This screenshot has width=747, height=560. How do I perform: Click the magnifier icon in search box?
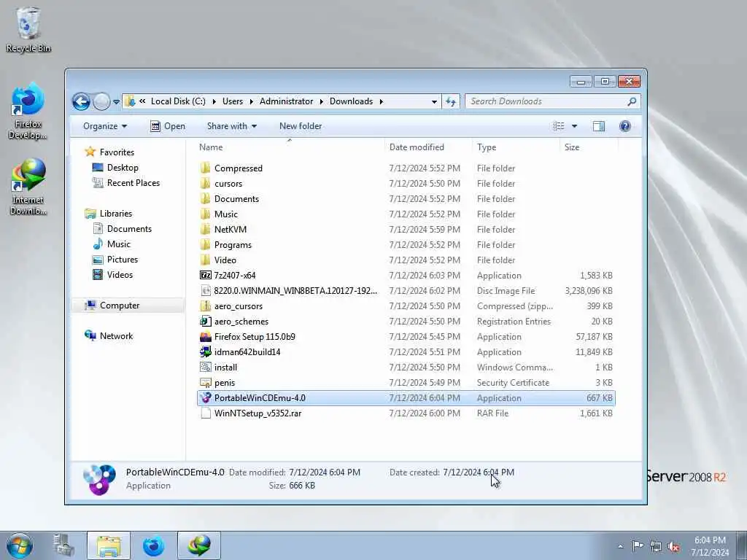pyautogui.click(x=632, y=101)
